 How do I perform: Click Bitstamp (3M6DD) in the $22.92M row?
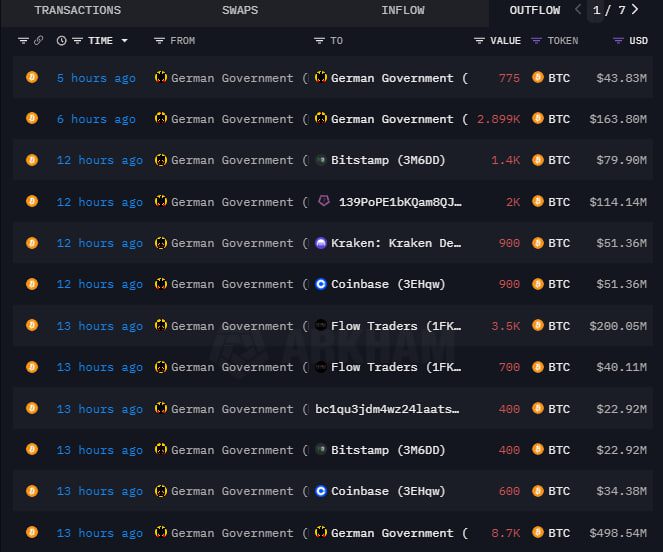tap(388, 450)
